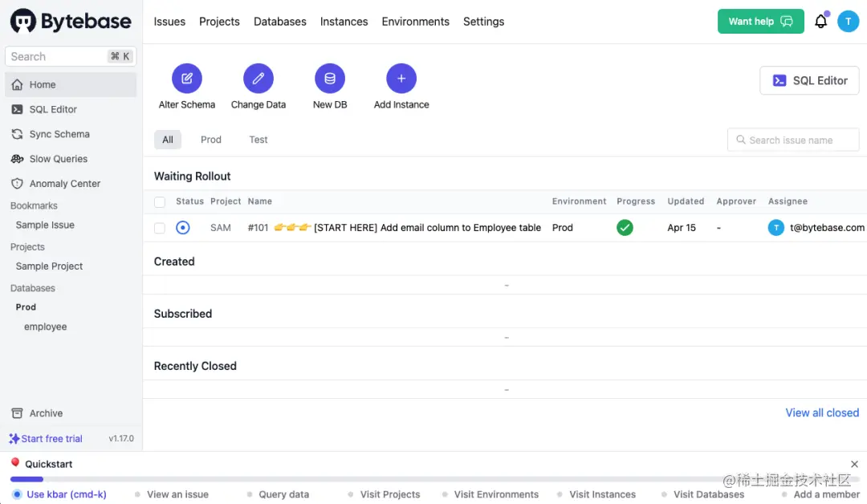
Task: Switch to the Prod filter tab
Action: point(210,140)
